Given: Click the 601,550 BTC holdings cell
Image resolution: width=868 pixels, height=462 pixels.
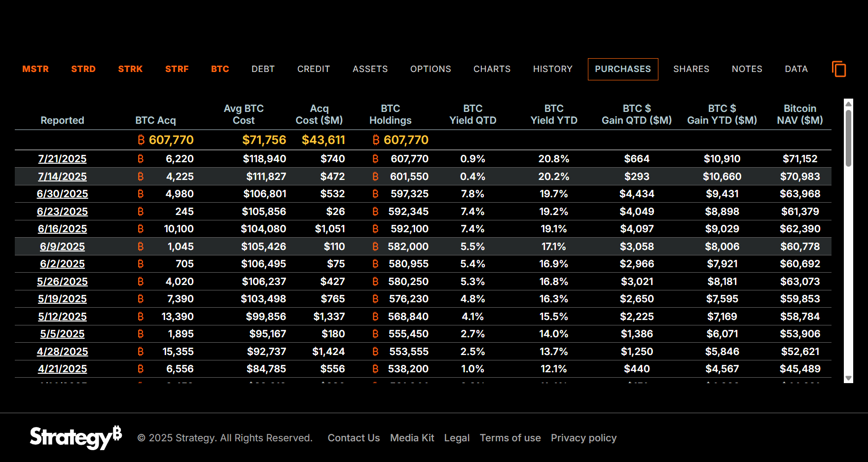Looking at the screenshot, I should tap(409, 177).
